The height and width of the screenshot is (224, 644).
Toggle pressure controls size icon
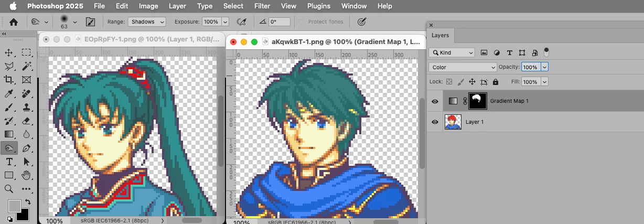pyautogui.click(x=361, y=22)
